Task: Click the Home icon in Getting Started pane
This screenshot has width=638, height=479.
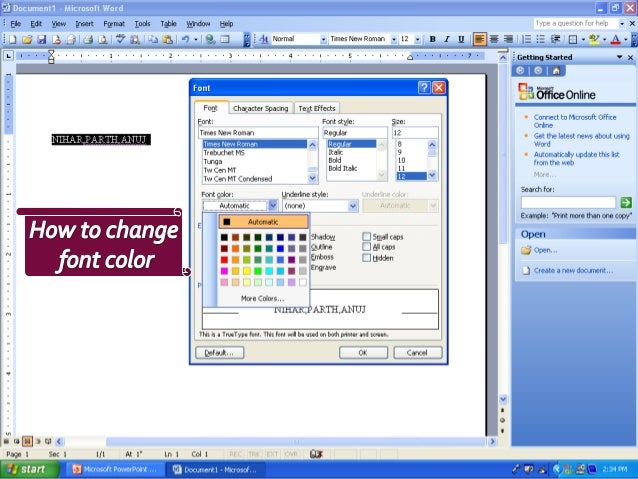Action: (x=556, y=71)
